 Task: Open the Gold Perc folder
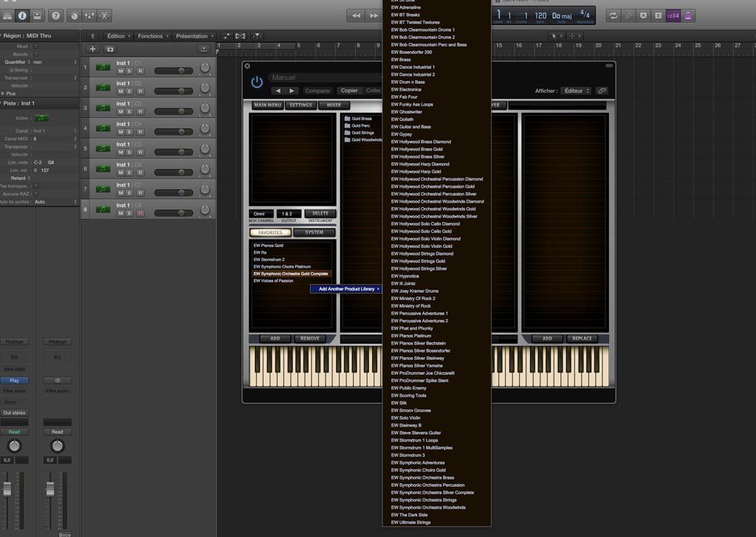357,125
